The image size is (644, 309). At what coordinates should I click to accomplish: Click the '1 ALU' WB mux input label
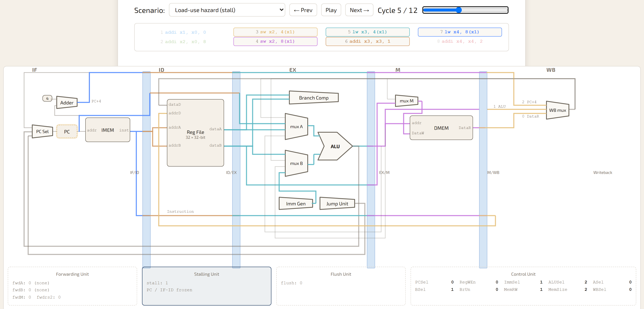(499, 106)
